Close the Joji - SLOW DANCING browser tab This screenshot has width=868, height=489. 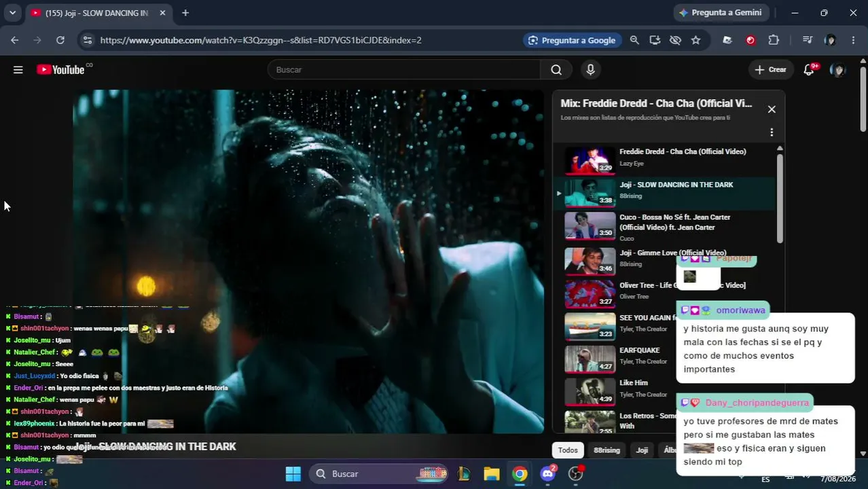(x=162, y=13)
